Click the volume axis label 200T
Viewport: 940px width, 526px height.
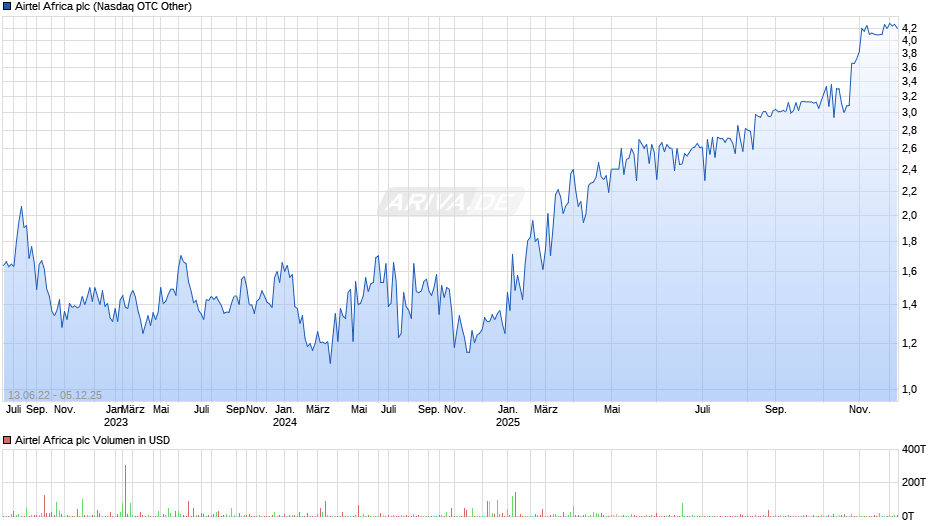click(x=914, y=482)
